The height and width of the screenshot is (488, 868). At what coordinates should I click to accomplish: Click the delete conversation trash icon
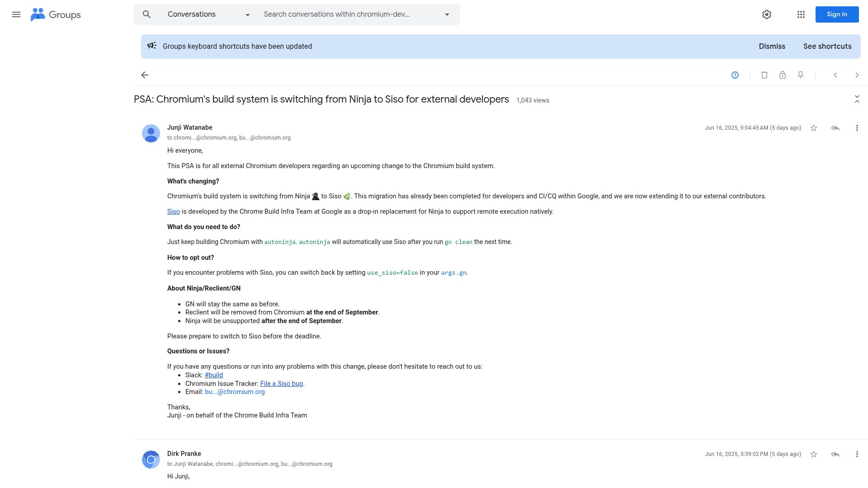[x=764, y=75]
